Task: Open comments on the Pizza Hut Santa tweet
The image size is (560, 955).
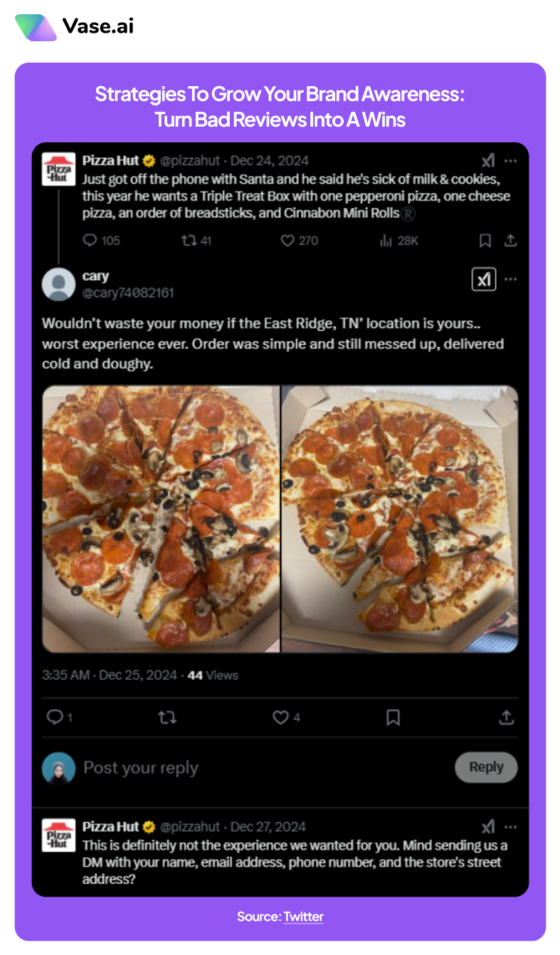Action: [x=90, y=241]
